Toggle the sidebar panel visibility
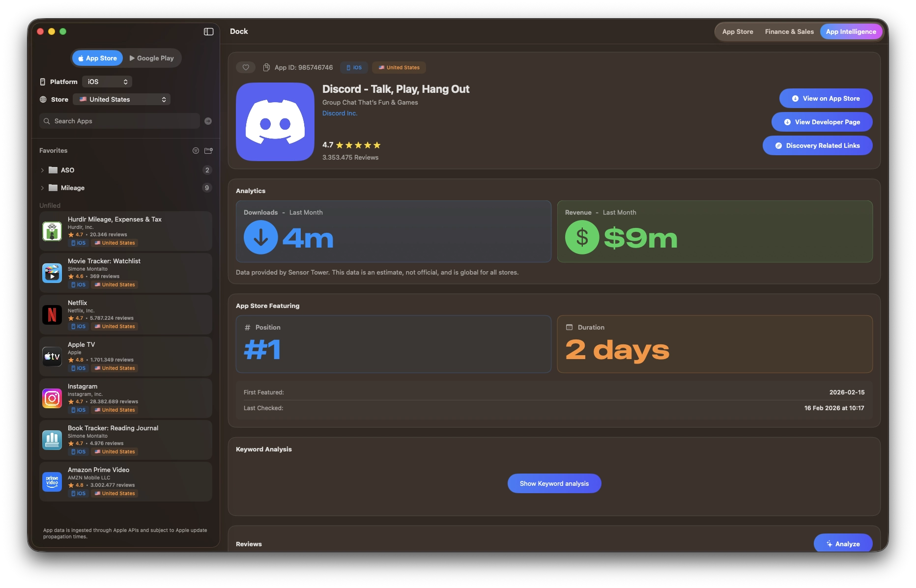Screen dimensions: 916x588 (x=208, y=31)
